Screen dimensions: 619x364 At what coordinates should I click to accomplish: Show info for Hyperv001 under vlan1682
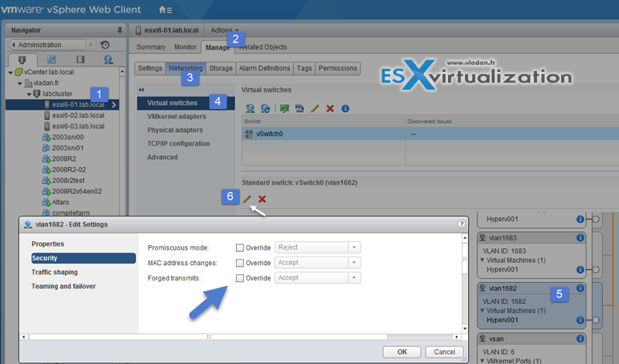(580, 320)
